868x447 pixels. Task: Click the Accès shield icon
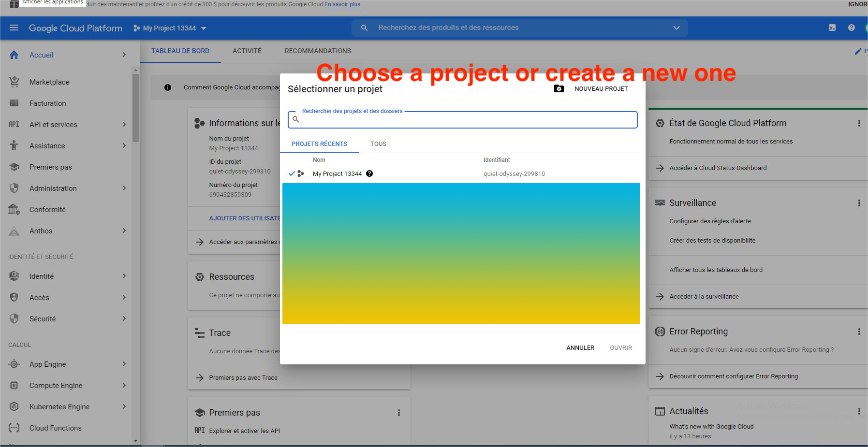point(14,298)
